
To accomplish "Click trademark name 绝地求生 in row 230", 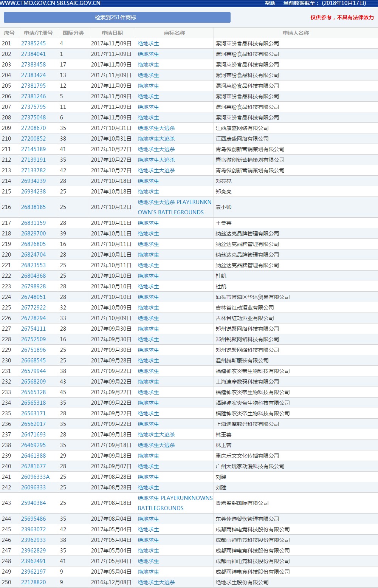I will [x=149, y=361].
